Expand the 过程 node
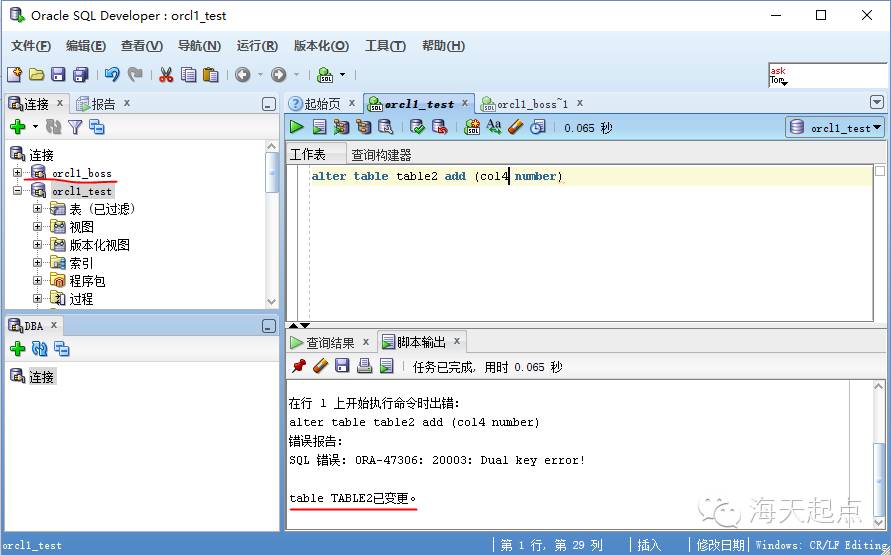Image resolution: width=891 pixels, height=555 pixels. [37, 299]
